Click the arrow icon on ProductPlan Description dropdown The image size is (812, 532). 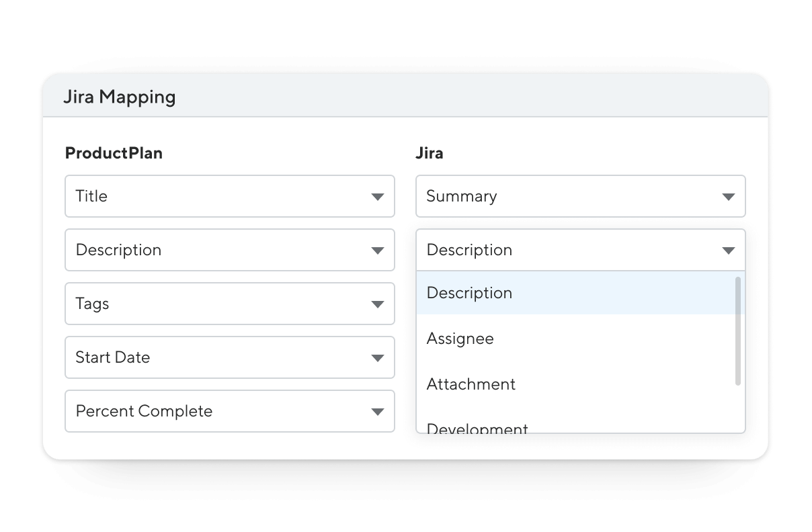point(378,251)
